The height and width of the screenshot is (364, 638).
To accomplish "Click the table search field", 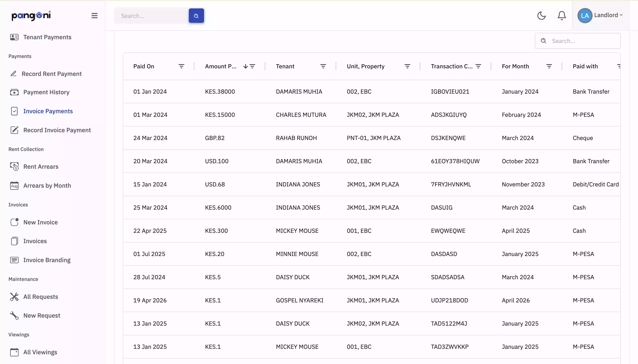I will point(578,41).
